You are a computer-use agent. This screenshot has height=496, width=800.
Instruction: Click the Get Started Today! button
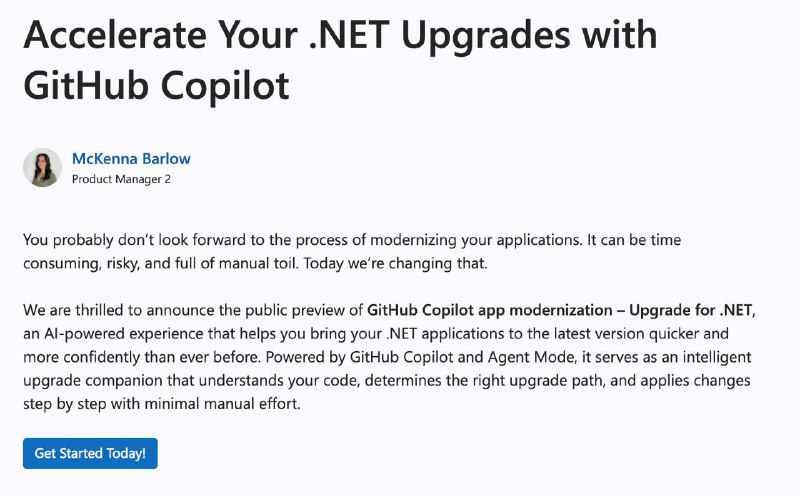[90, 453]
